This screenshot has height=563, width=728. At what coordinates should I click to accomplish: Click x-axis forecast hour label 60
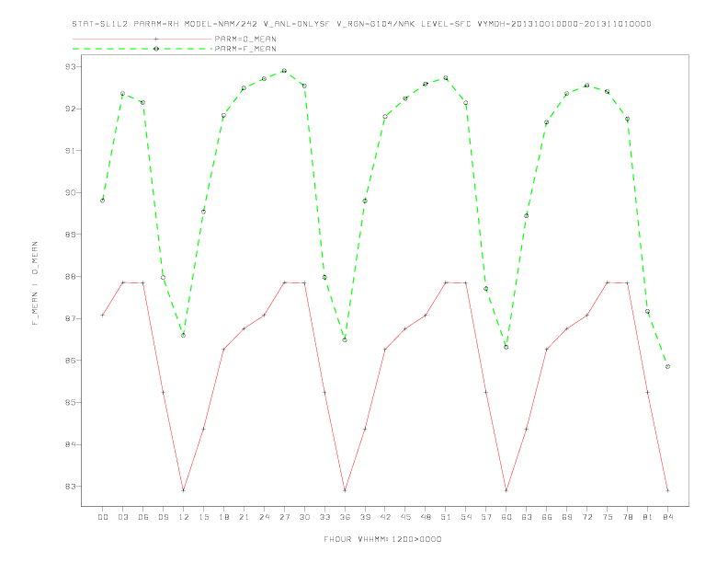click(506, 517)
